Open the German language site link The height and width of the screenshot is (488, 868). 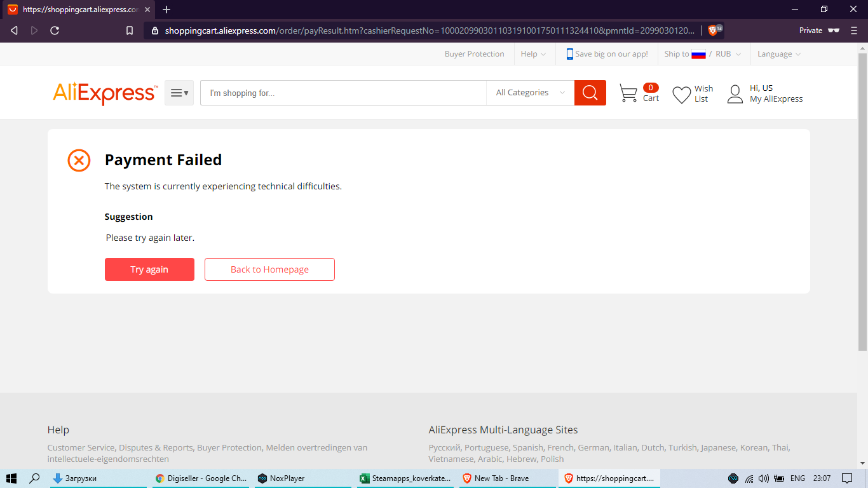pos(593,447)
